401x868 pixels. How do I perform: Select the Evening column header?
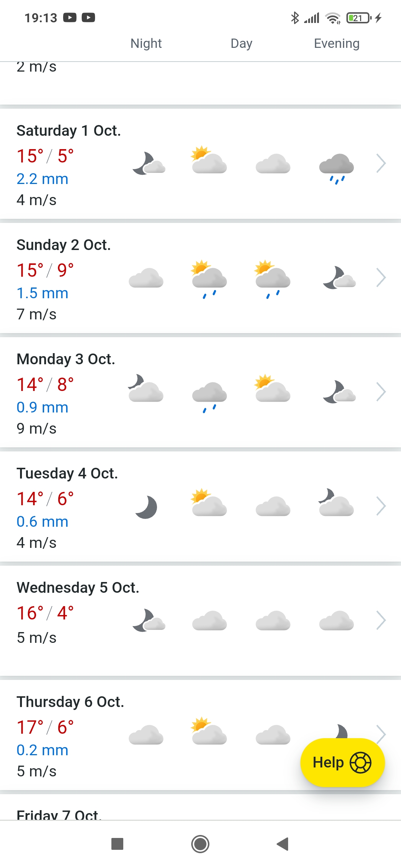click(336, 43)
